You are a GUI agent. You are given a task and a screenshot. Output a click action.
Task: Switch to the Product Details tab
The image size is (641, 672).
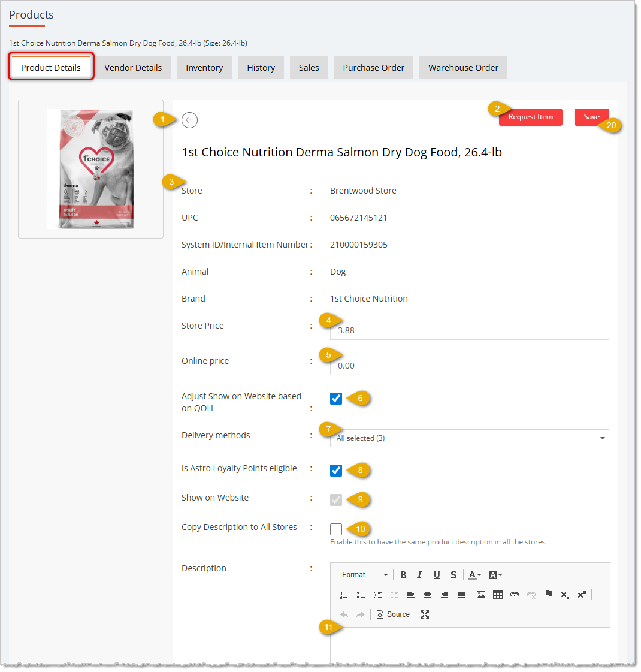pyautogui.click(x=51, y=68)
